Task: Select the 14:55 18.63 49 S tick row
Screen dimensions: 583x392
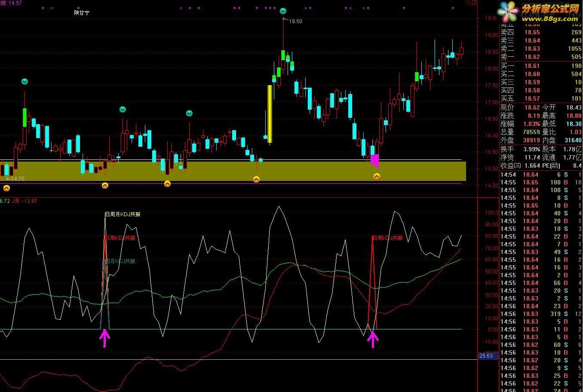Action: [x=541, y=252]
